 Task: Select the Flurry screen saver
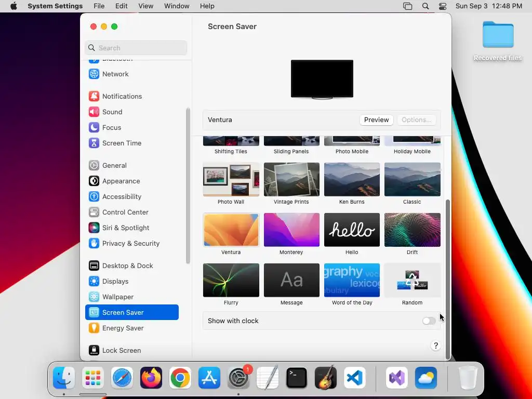tap(231, 280)
